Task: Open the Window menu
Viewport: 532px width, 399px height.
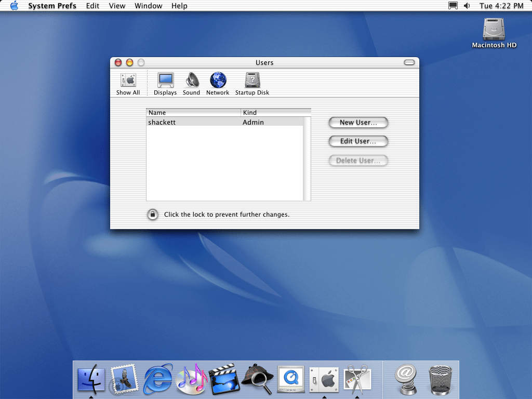Action: [x=148, y=6]
